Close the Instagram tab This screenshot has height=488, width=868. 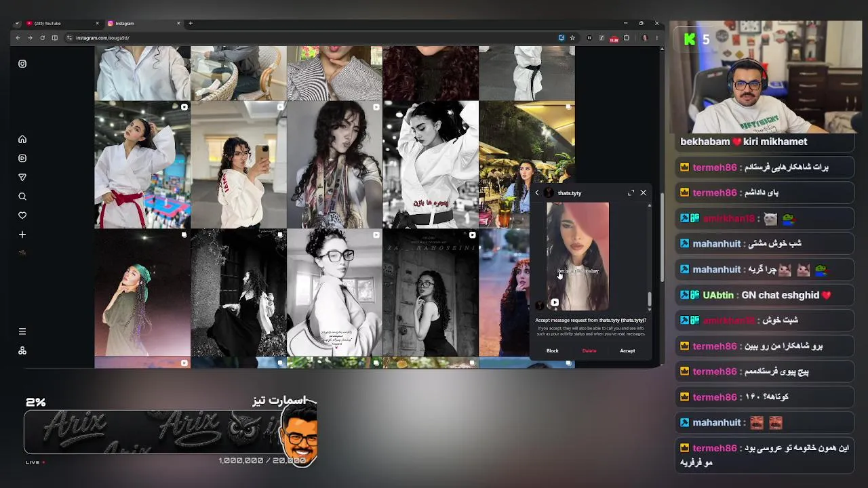pyautogui.click(x=179, y=24)
